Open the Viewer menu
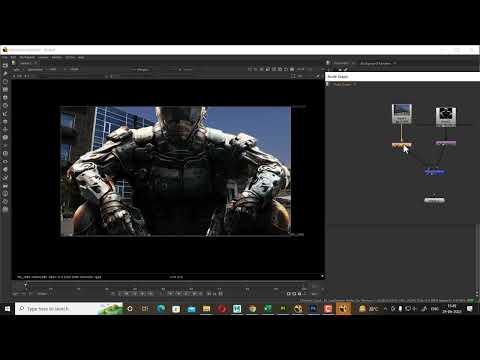The height and width of the screenshot is (360, 480). click(43, 57)
